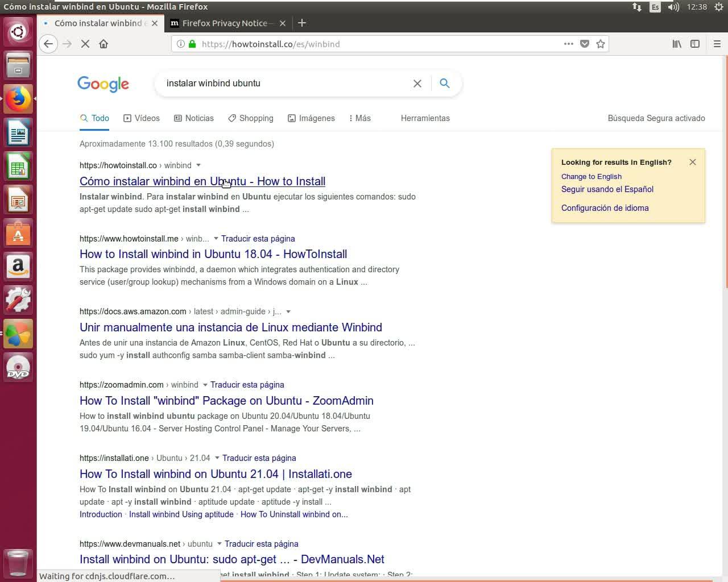Open LibreOffice Impress from dock
The height and width of the screenshot is (582, 728).
pyautogui.click(x=18, y=199)
